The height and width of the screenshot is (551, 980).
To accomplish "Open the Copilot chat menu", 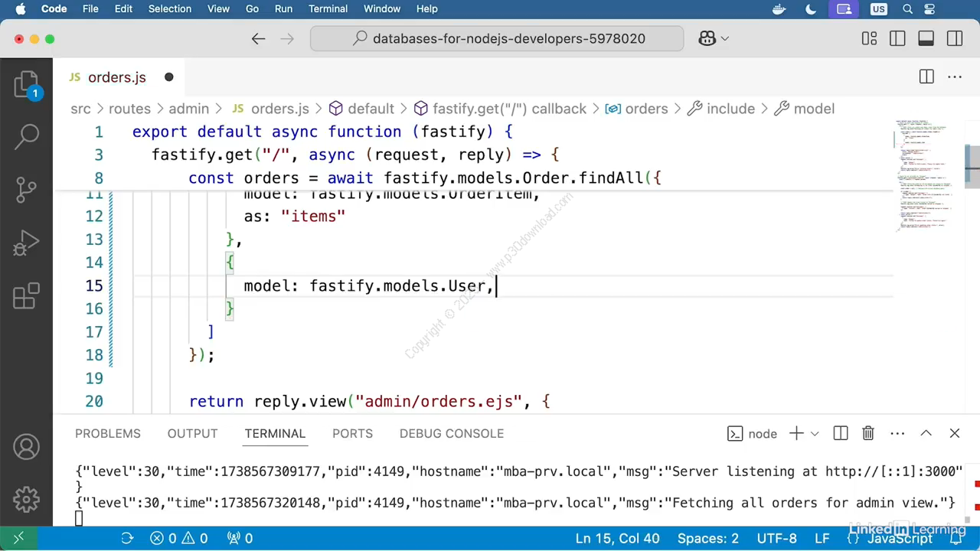I will [713, 39].
